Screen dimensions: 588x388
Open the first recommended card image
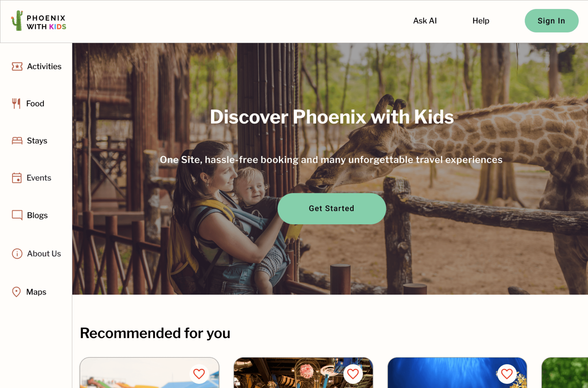(149, 373)
